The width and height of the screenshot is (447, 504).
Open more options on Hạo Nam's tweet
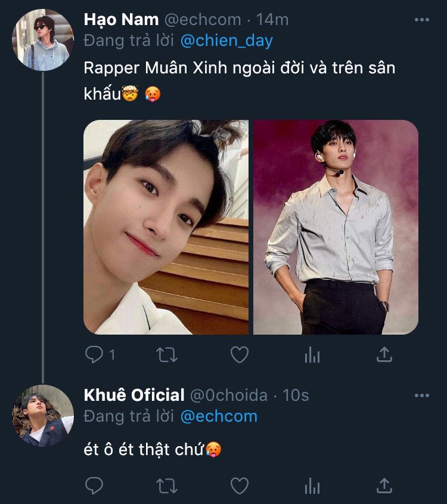421,20
